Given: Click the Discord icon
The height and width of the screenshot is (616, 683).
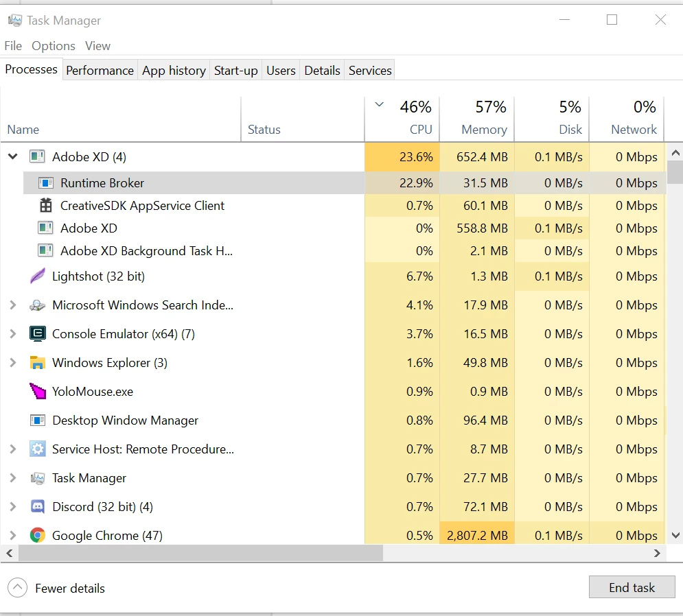Looking at the screenshot, I should click(38, 507).
